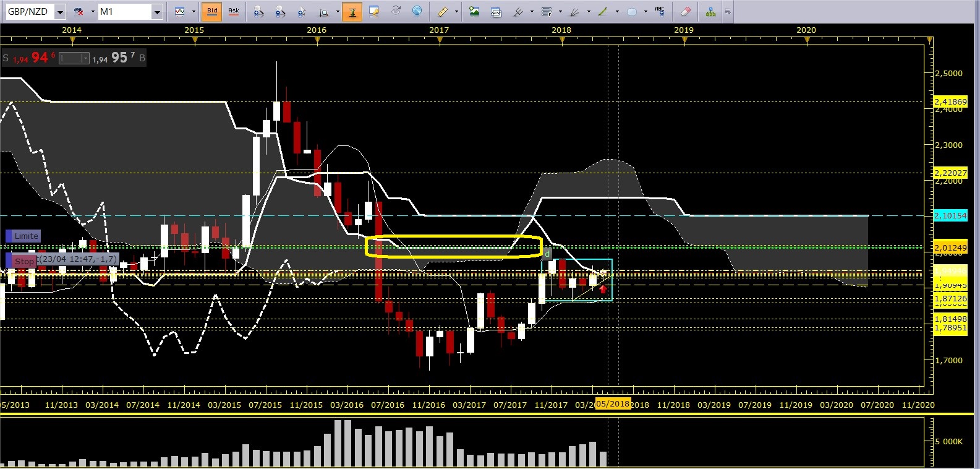Click the chart properties key icon
The image size is (980, 469).
tap(374, 12)
